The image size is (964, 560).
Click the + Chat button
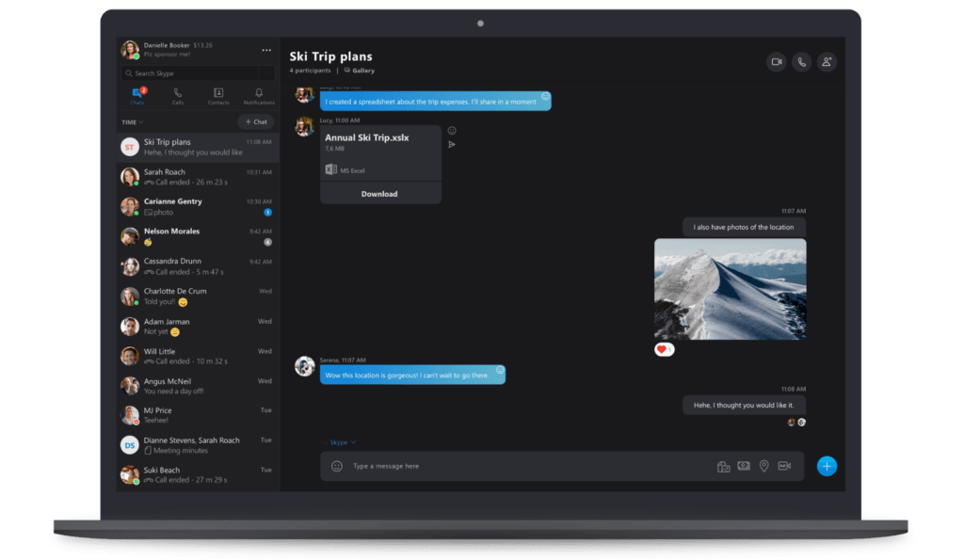pos(256,121)
